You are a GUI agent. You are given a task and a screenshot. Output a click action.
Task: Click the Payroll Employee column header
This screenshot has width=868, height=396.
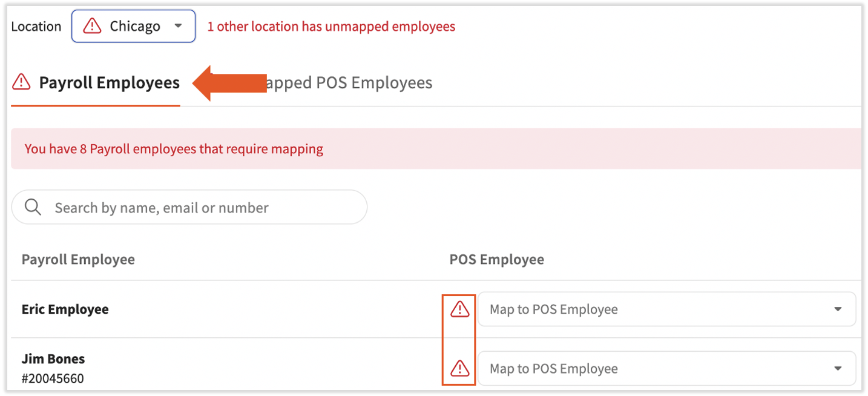pos(78,259)
